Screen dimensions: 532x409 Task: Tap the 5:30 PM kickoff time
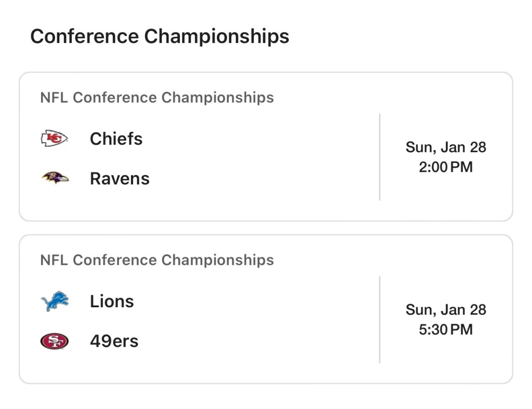[x=446, y=330]
